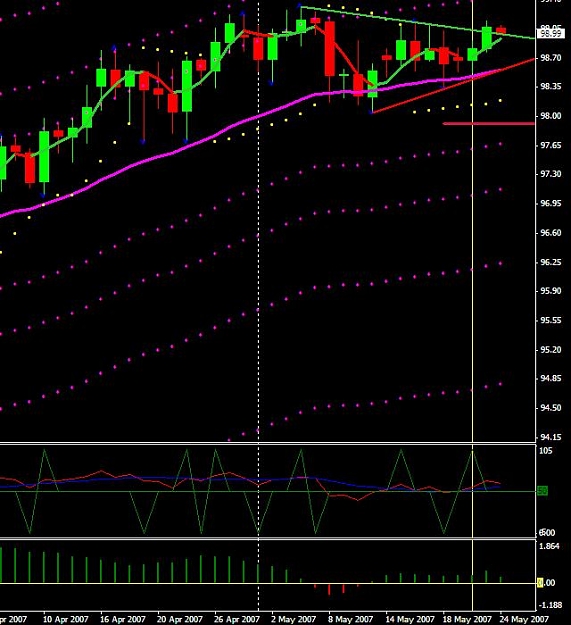Click the 98.99 current price label
The height and width of the screenshot is (625, 571).
click(x=550, y=33)
